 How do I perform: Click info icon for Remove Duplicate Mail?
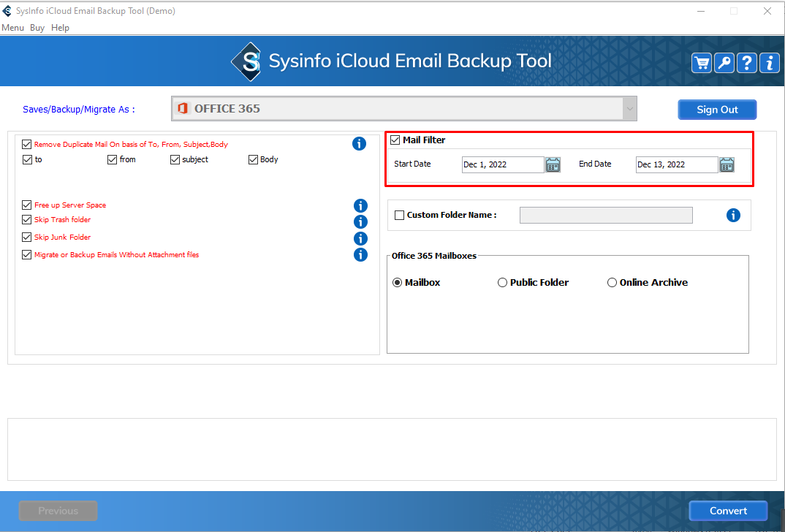point(359,144)
